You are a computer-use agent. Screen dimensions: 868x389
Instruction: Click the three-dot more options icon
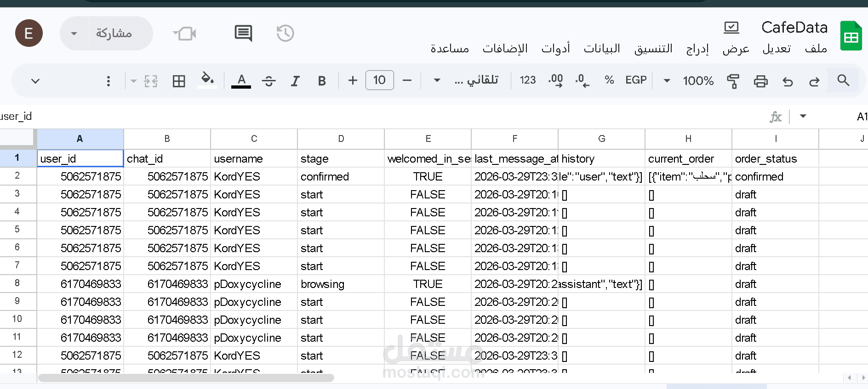pos(108,81)
